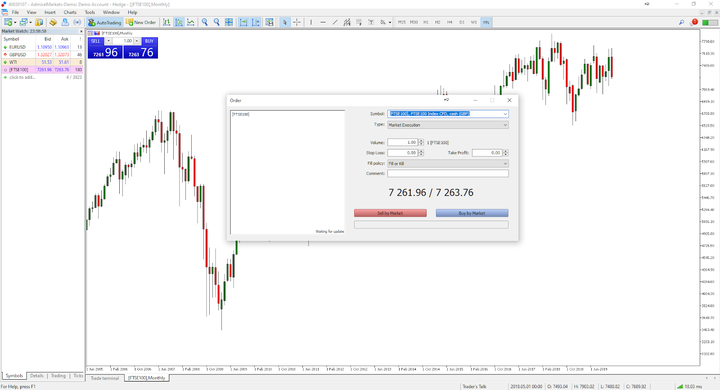
Task: Open the chart templates icon
Action: 270,22
